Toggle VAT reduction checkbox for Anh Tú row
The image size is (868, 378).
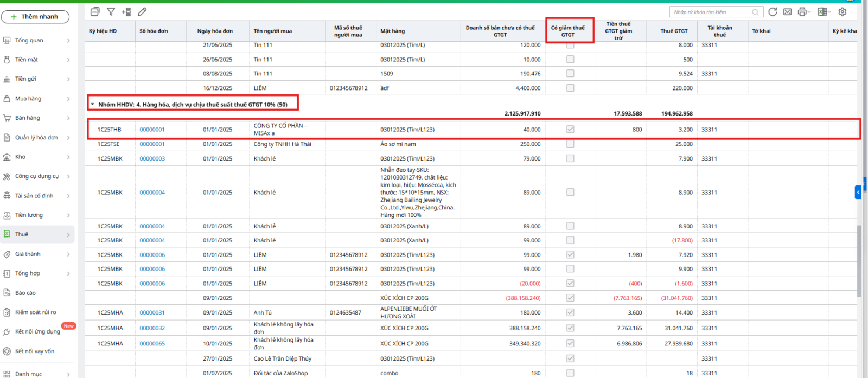[570, 312]
